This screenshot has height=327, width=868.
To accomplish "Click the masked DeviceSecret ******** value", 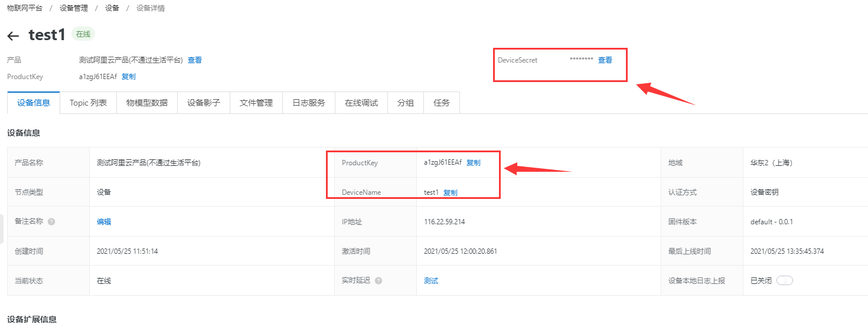I will 582,60.
